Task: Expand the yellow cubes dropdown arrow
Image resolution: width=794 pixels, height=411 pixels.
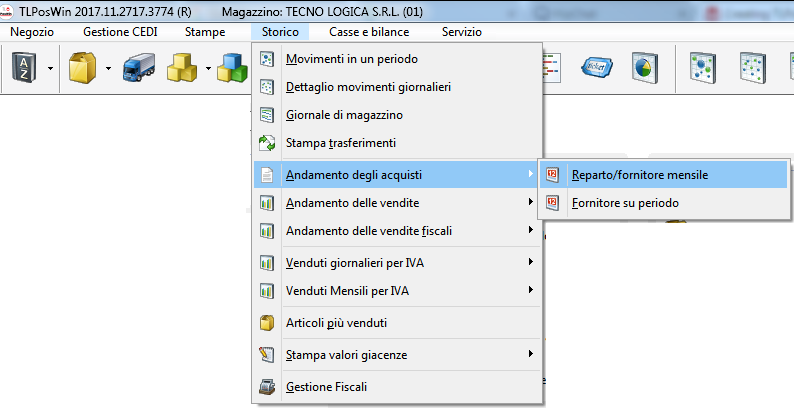Action: pos(208,68)
